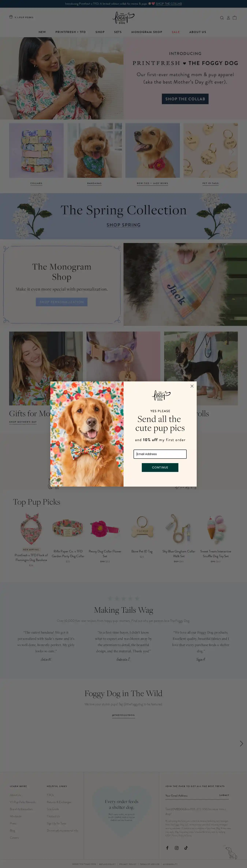Visit the Instagram icon in footer
The width and height of the screenshot is (247, 868).
click(x=177, y=848)
